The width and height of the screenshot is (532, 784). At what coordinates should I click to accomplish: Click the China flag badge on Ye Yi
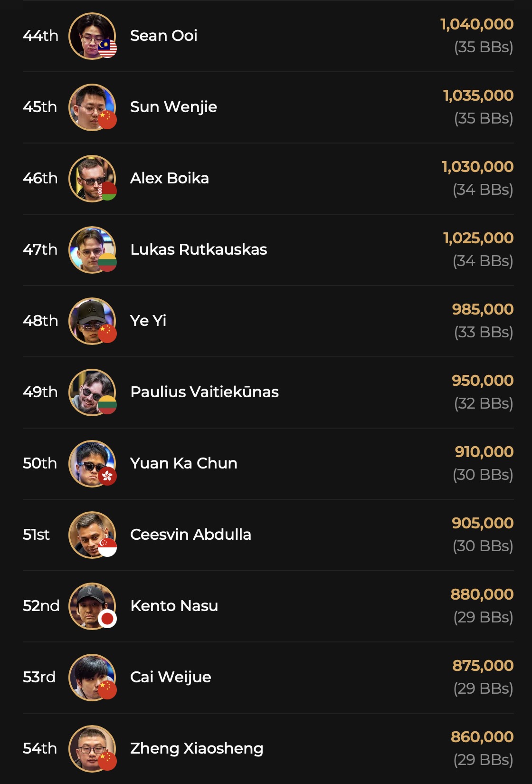[x=108, y=334]
